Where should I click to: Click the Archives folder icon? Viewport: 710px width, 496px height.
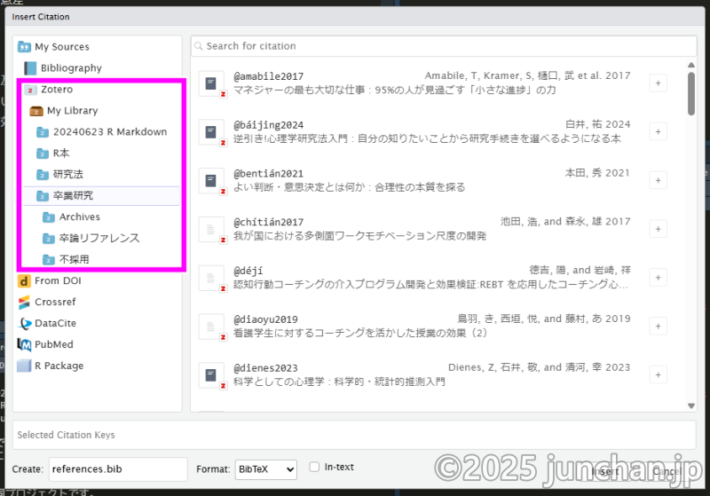click(48, 217)
